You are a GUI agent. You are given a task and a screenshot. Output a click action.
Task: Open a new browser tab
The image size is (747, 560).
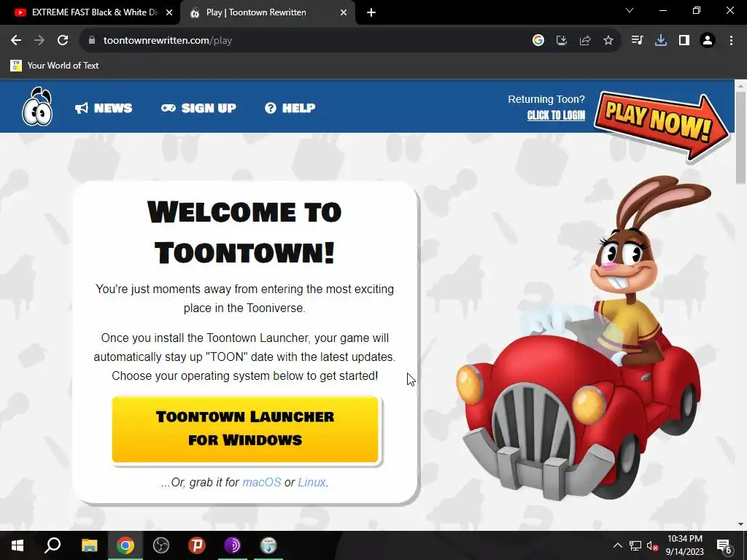tap(371, 13)
